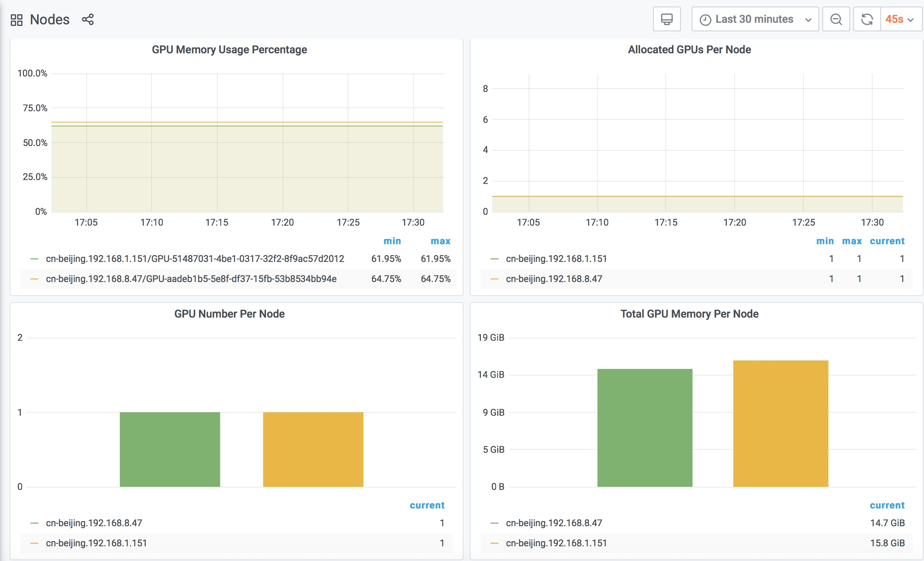The image size is (924, 561).
Task: Click the yellow bar in Total GPU Memory chart
Action: tap(780, 423)
